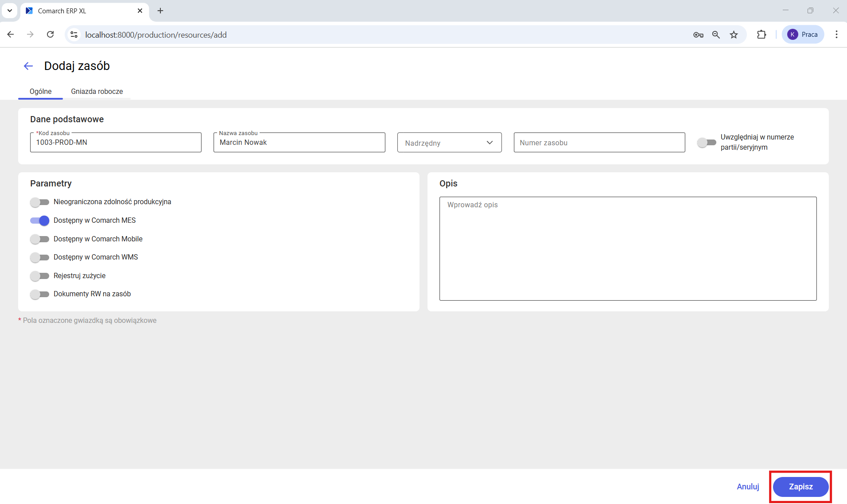The width and height of the screenshot is (847, 504).
Task: Open the browser extensions puzzle icon
Action: click(762, 35)
